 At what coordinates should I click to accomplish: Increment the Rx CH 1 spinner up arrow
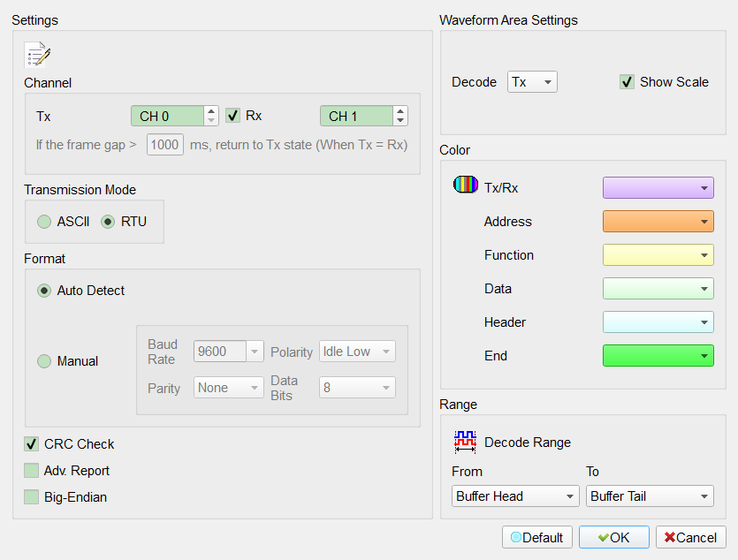(x=400, y=111)
